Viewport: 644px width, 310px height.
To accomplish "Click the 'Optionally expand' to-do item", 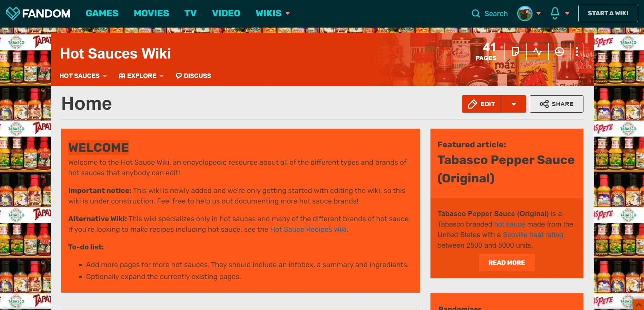I will click(164, 277).
